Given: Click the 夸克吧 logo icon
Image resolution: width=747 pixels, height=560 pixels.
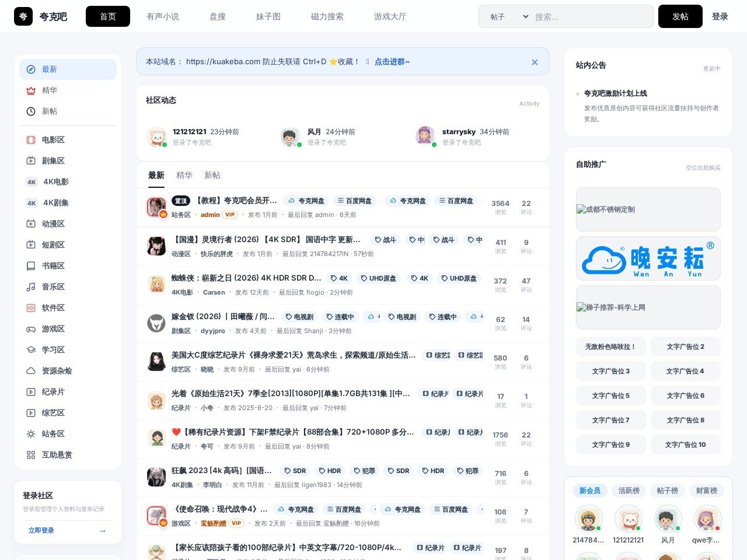Looking at the screenshot, I should (23, 16).
